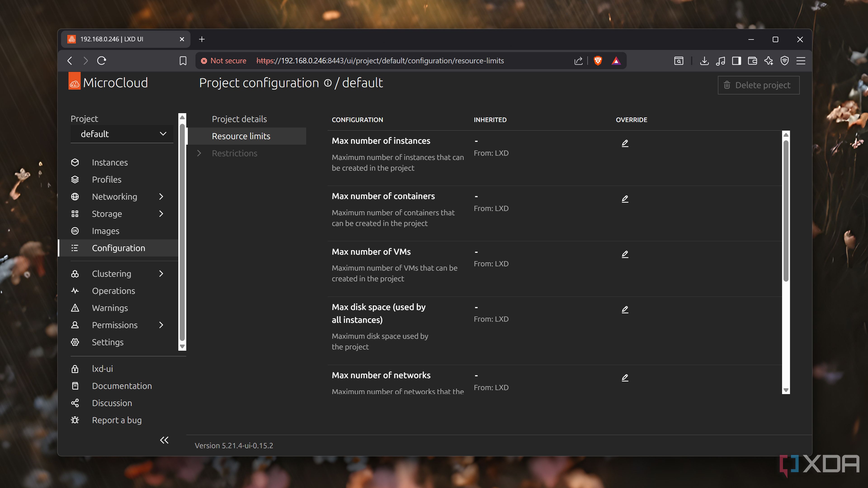This screenshot has height=488, width=868.
Task: Open Leo AI assistant icon
Action: coord(769,61)
